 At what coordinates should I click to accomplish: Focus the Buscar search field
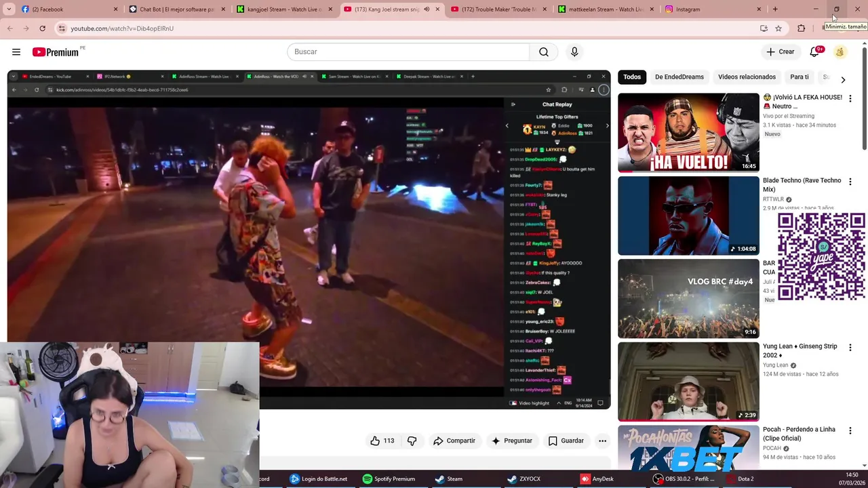click(x=408, y=52)
